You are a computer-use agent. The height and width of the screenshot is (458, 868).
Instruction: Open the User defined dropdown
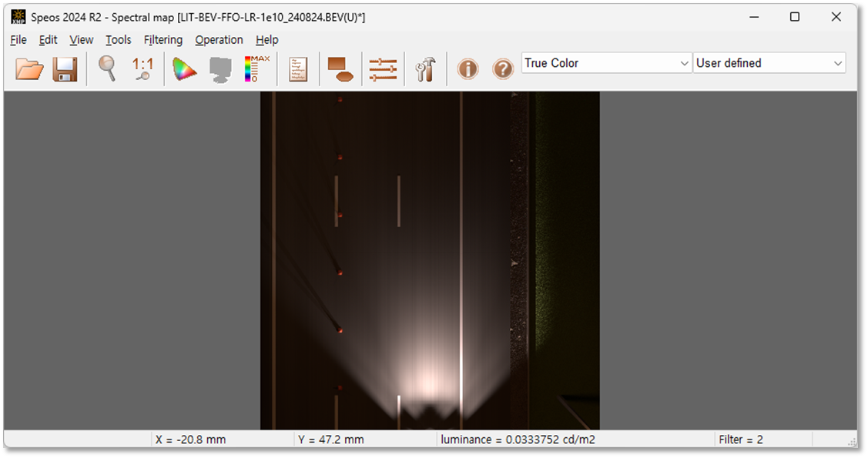click(769, 63)
